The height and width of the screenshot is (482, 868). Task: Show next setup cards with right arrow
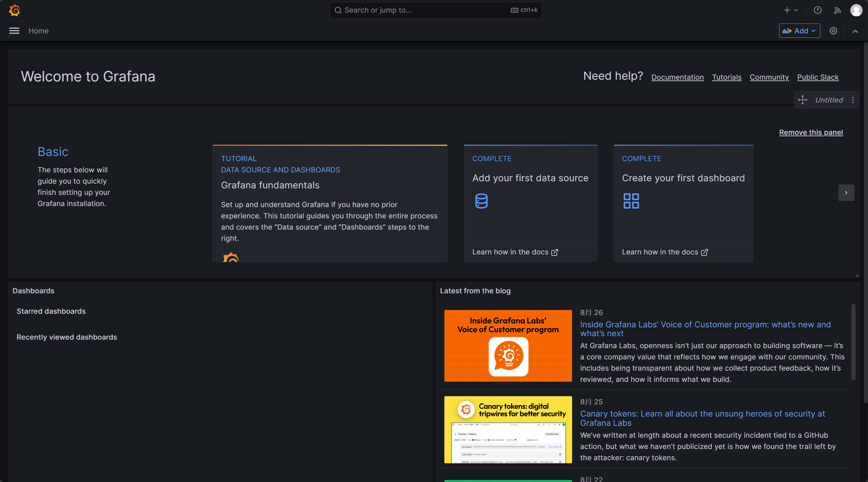(x=846, y=193)
